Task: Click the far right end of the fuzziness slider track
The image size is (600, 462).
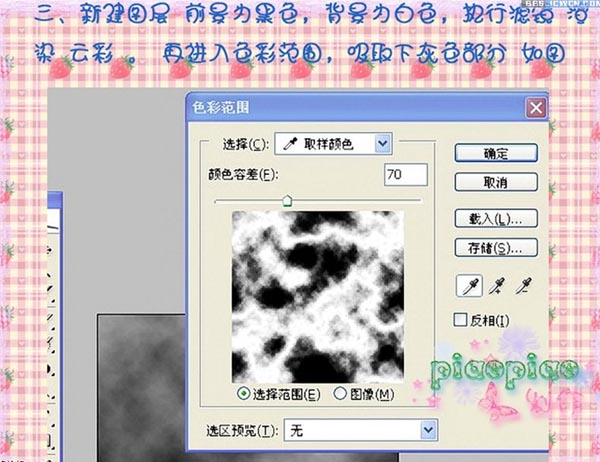Action: 419,202
